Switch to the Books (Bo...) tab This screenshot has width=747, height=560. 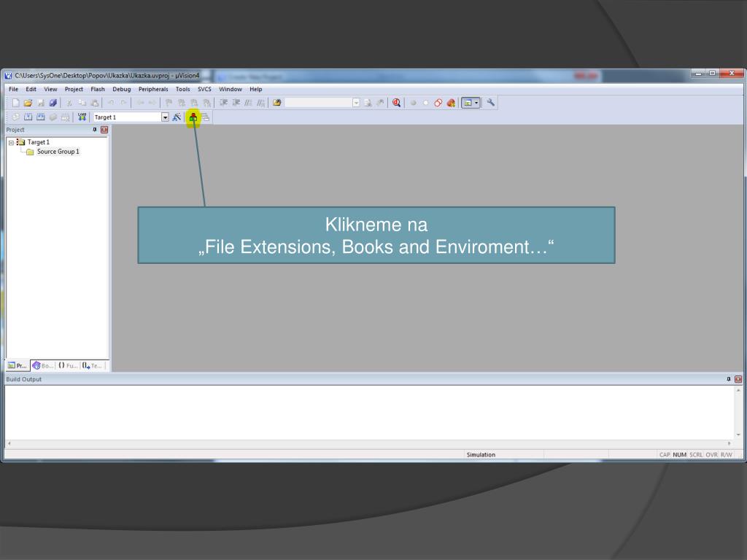click(x=43, y=365)
